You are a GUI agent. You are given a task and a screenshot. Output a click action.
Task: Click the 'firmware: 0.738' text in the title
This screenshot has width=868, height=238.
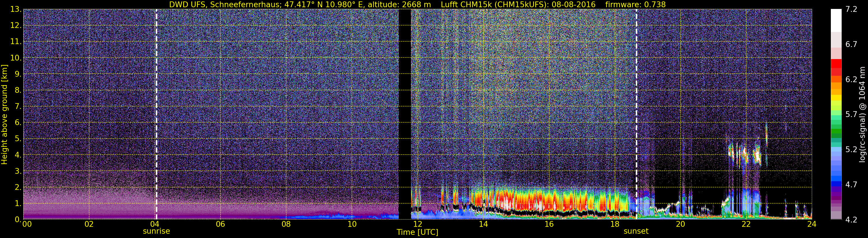635,4
